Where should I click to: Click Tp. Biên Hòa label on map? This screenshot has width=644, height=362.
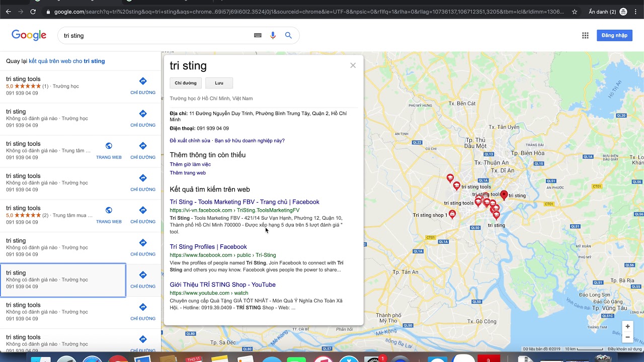point(527,153)
